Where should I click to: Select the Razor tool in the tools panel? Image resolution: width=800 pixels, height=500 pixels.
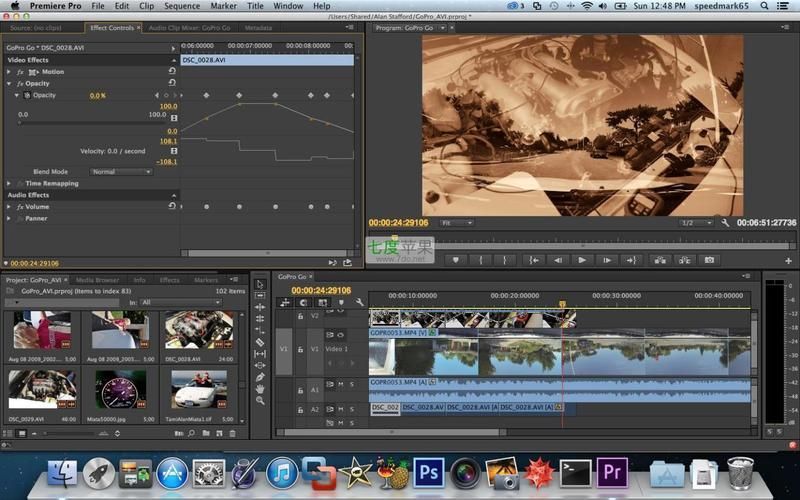click(260, 342)
